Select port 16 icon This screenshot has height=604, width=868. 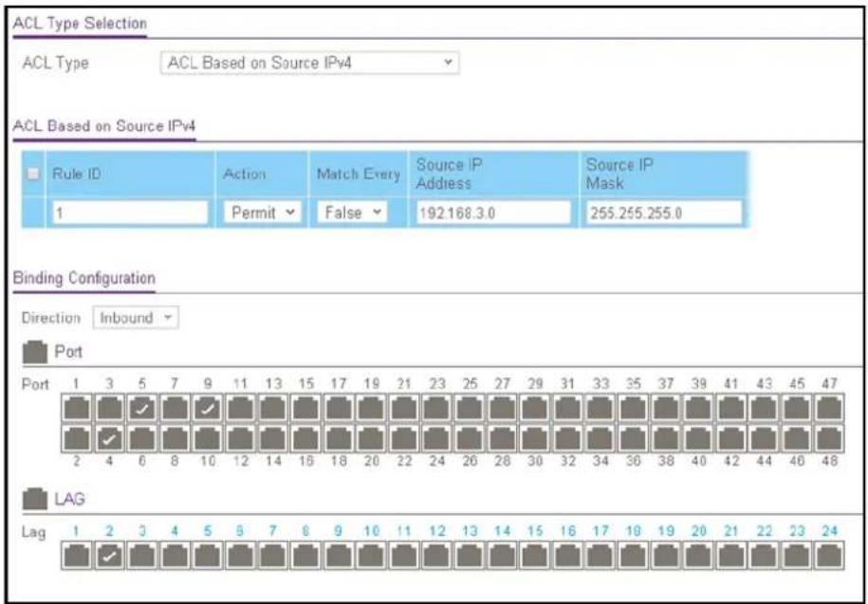(x=306, y=439)
